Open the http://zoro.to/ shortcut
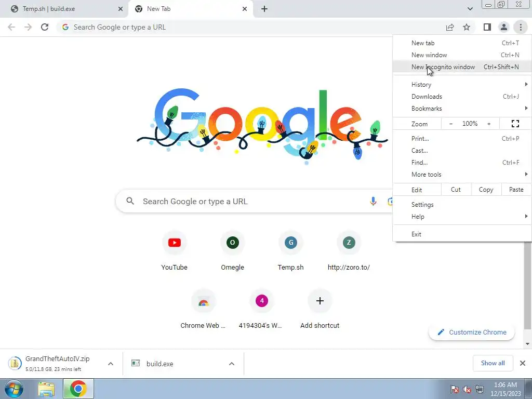 pyautogui.click(x=349, y=251)
